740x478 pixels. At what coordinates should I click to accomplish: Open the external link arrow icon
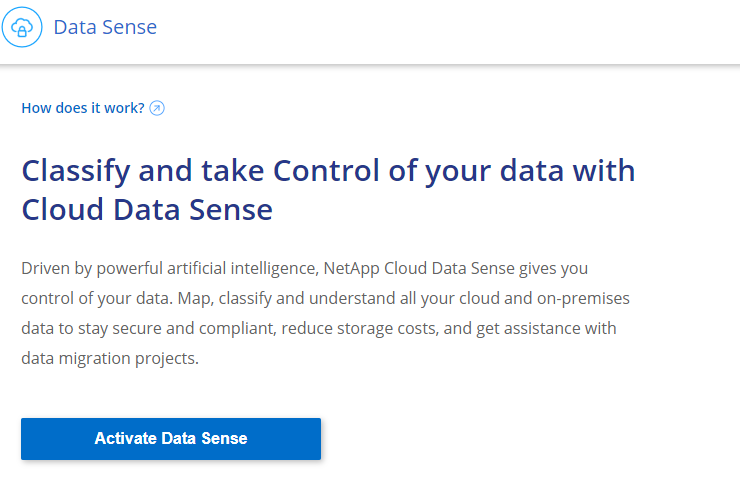click(156, 108)
